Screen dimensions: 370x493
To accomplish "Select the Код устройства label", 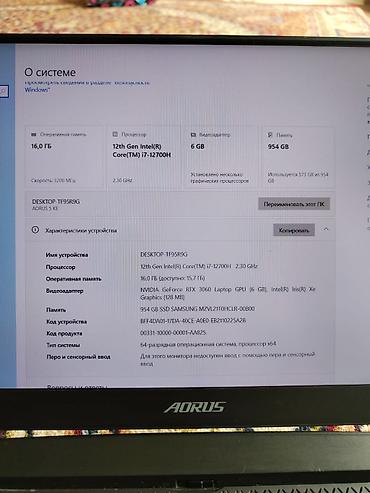I will pyautogui.click(x=66, y=322).
